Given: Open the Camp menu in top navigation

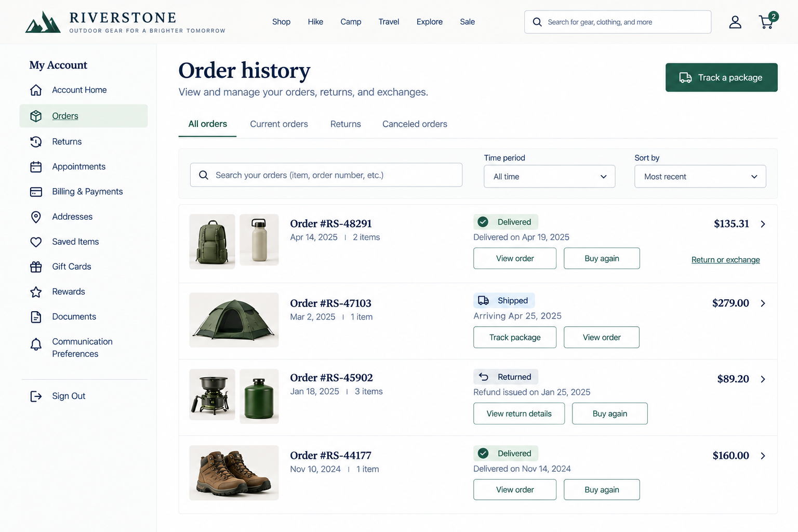Looking at the screenshot, I should click(351, 22).
